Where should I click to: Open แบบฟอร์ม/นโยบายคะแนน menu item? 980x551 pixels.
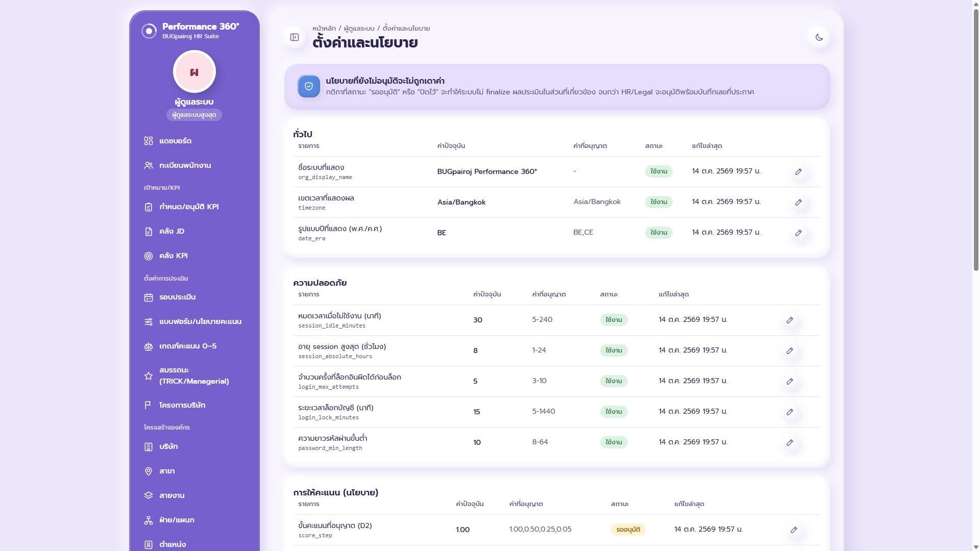point(194,321)
